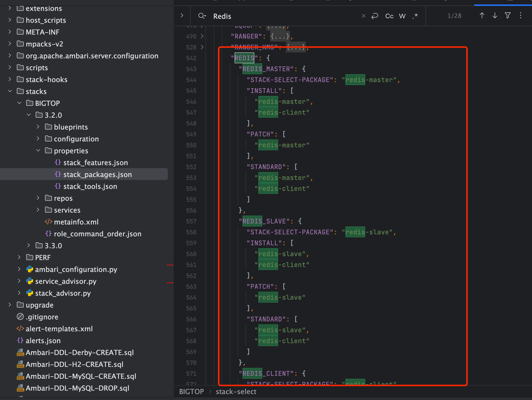Screen dimensions: 532x400
Task: Click the scripts folder icon
Action: pos(20,67)
